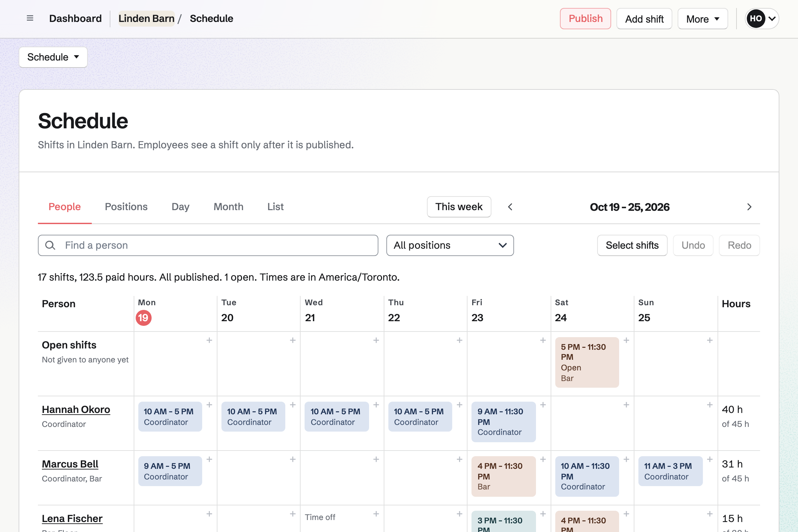
Task: Add Sunday shift for Lena Fischer
Action: click(710, 514)
